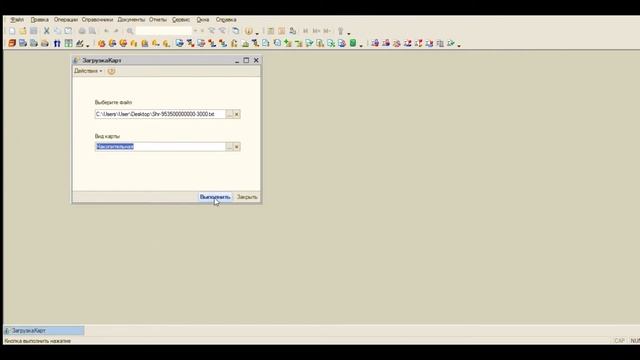This screenshot has width=640, height=360.
Task: Click the first orange icon on second toolbar
Action: [x=12, y=43]
